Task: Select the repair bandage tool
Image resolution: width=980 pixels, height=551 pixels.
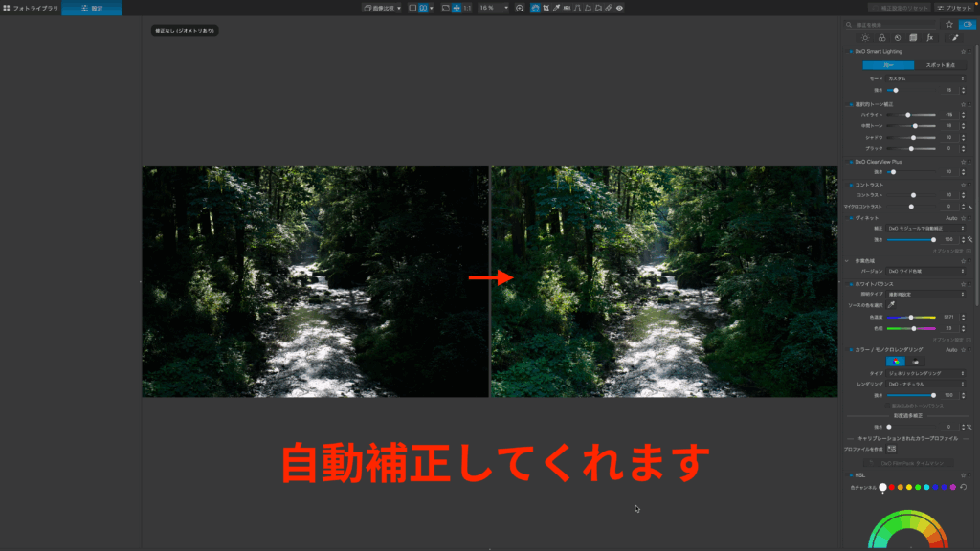Action: click(609, 8)
